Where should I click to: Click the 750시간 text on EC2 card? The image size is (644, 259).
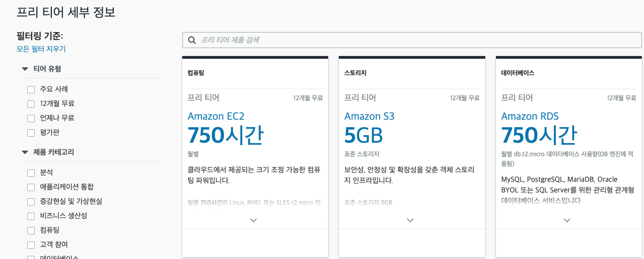point(226,136)
